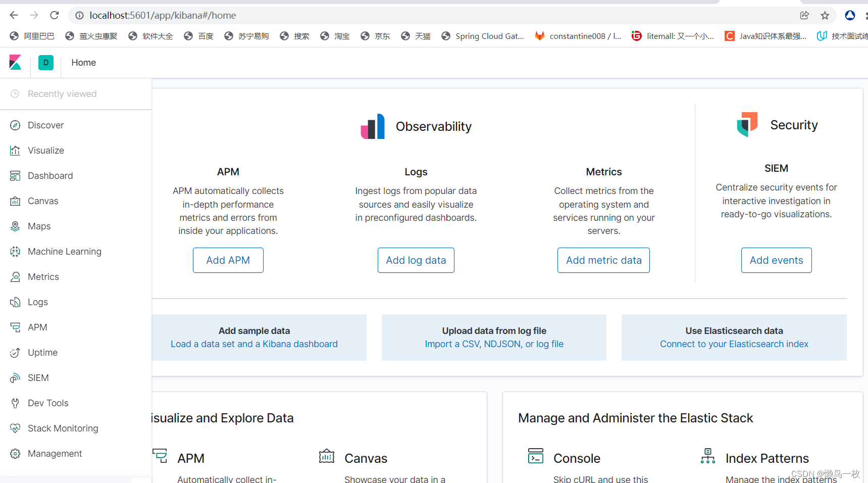This screenshot has width=868, height=483.
Task: Reload the page with refresh icon
Action: 55,15
